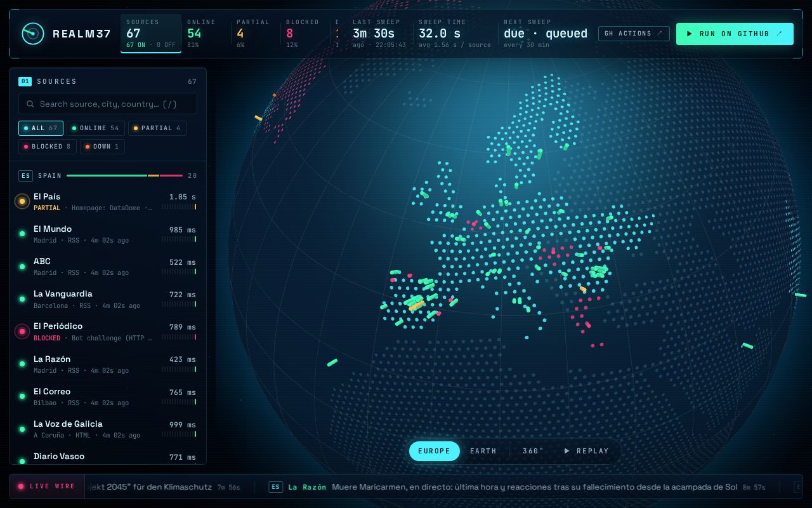
Task: Switch globe to EARTH view
Action: pos(483,451)
